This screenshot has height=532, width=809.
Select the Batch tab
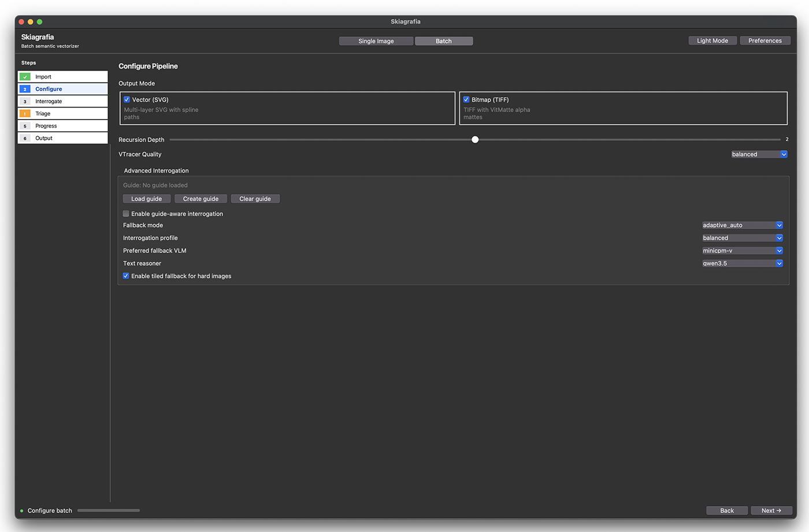(x=444, y=40)
